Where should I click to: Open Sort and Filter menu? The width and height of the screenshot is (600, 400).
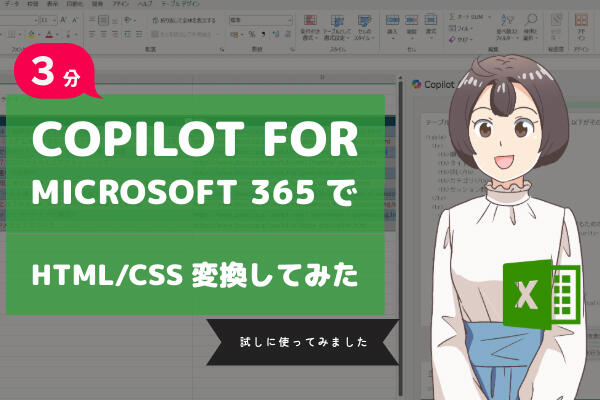click(x=507, y=28)
